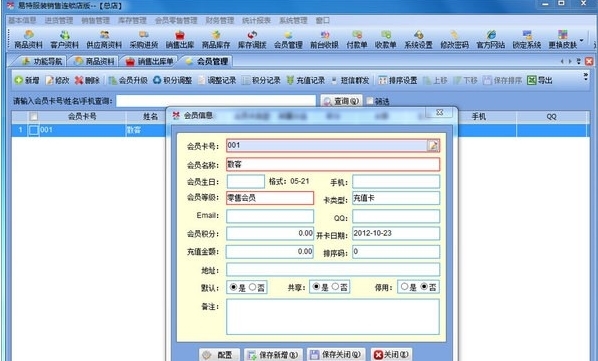Select 默认 否 radio button
This screenshot has height=361, width=598.
[x=252, y=287]
